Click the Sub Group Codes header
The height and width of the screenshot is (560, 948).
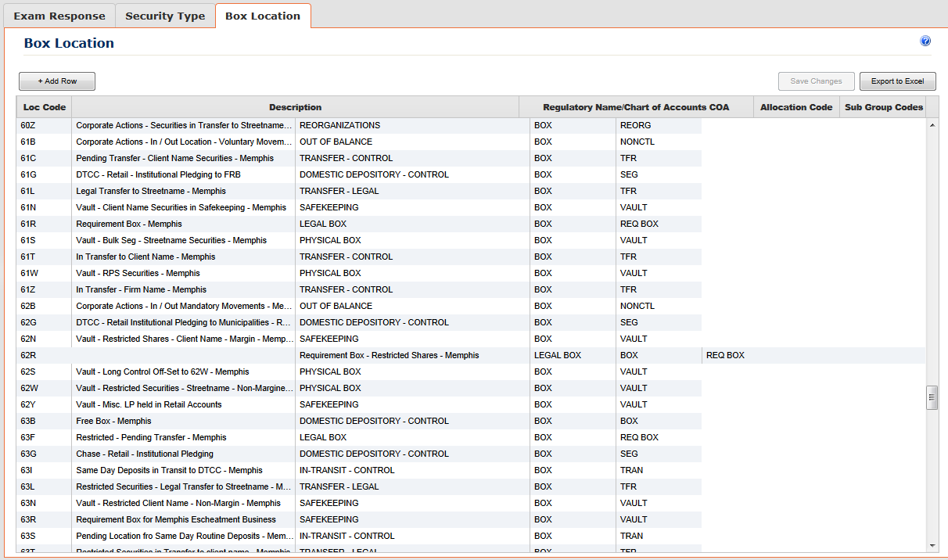coord(884,107)
